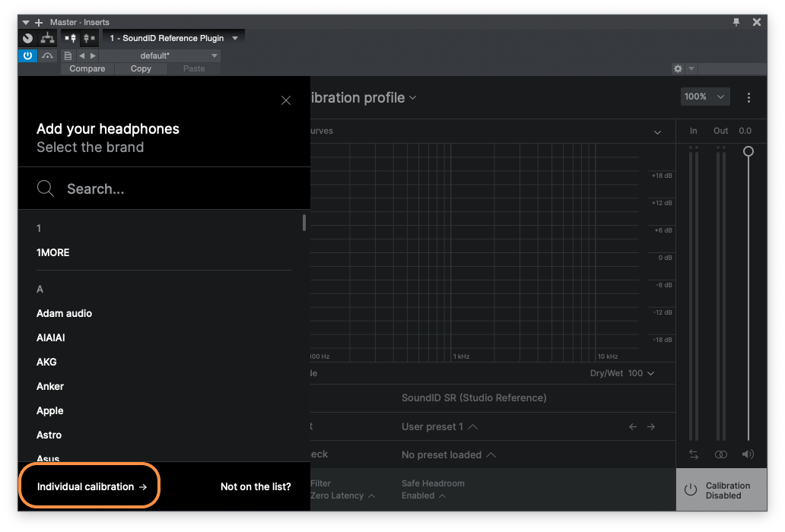Click the Compare button
The height and width of the screenshot is (532, 785).
coord(87,68)
